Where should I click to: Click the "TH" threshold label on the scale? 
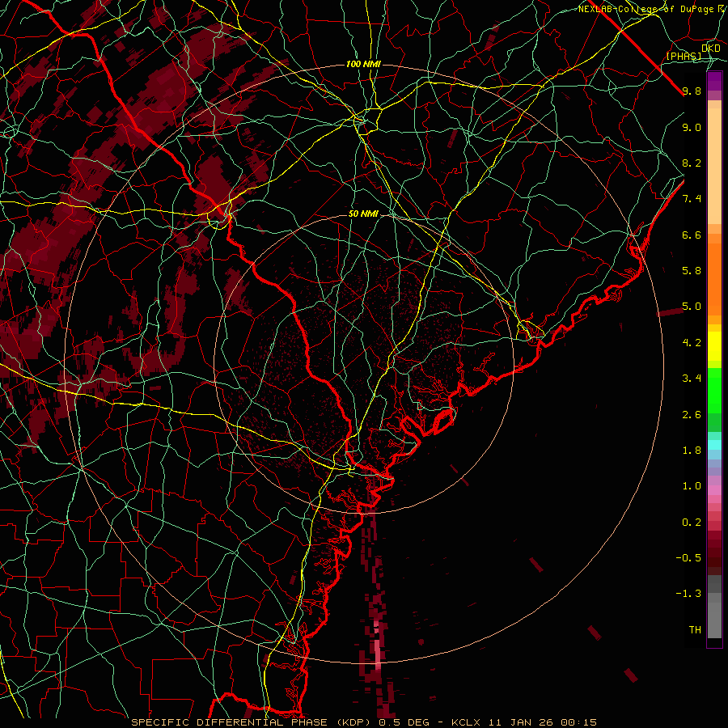point(695,630)
